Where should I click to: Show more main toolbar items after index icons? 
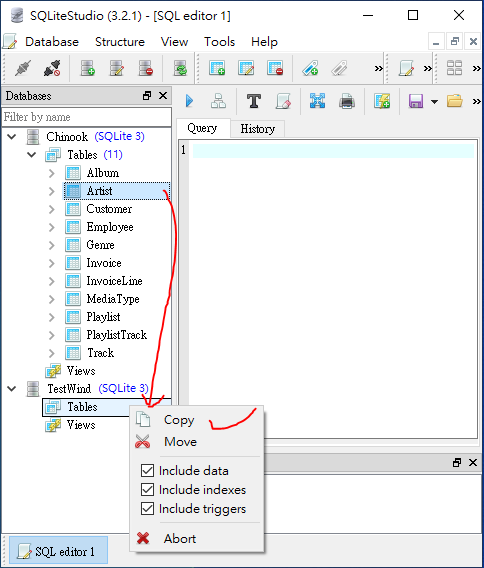378,68
